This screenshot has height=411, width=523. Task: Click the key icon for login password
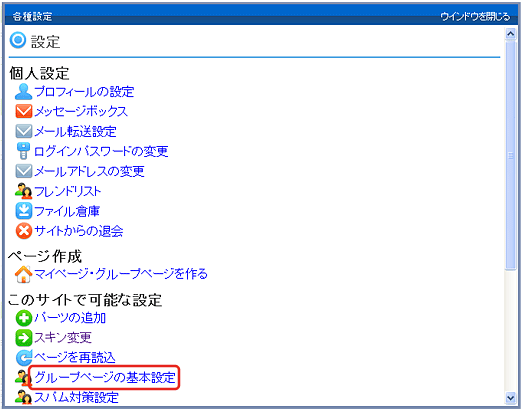coord(23,151)
